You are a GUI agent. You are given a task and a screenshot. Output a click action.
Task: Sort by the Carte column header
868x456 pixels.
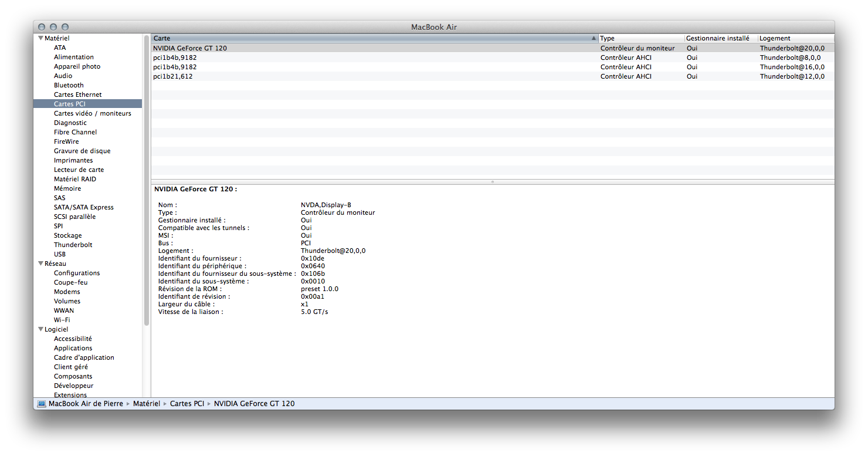point(375,38)
